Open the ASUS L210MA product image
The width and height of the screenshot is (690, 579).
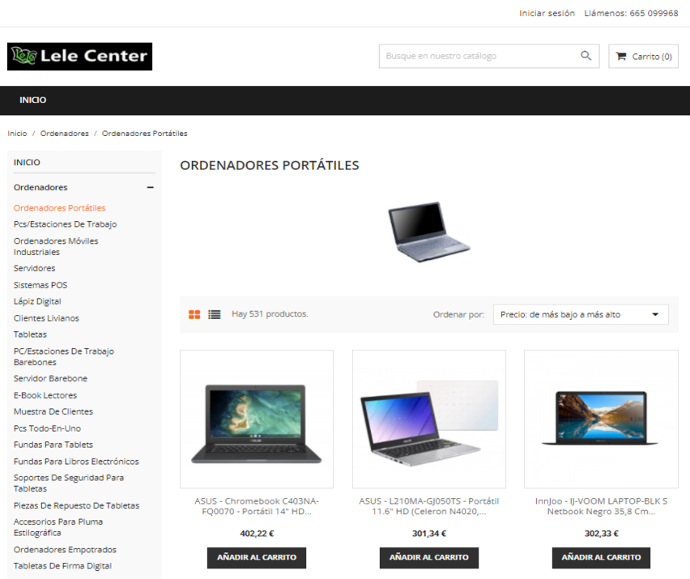[429, 419]
